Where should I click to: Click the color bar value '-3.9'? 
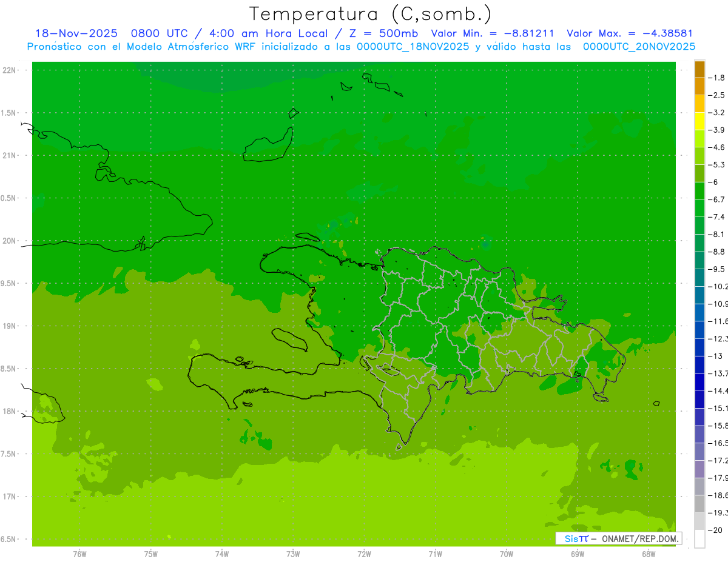click(716, 130)
